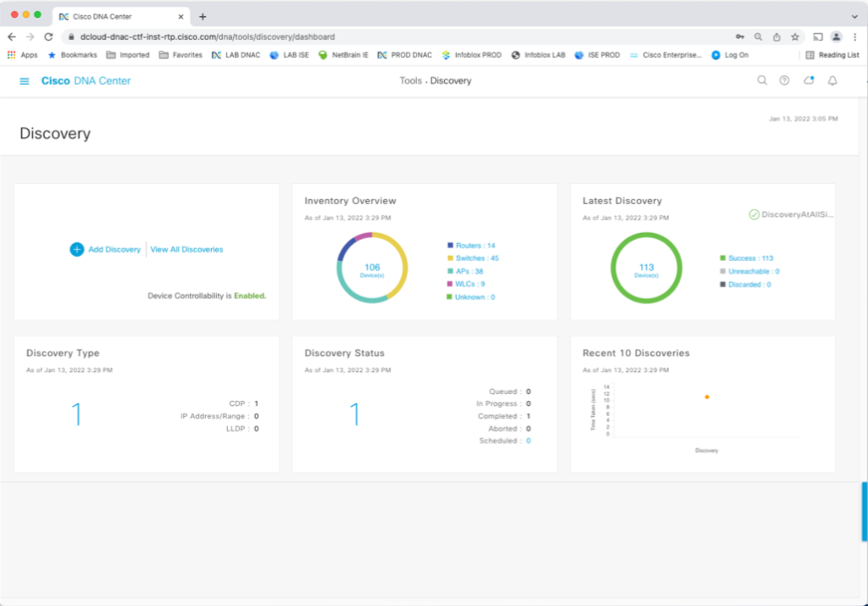Image resolution: width=868 pixels, height=606 pixels.
Task: Open the search using the magnifier icon
Action: tap(762, 80)
